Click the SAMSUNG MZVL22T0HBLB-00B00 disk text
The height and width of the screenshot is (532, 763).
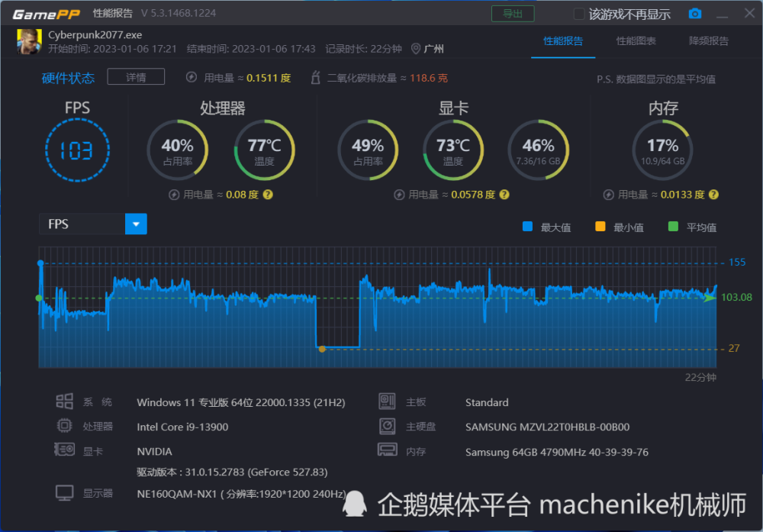click(x=547, y=427)
